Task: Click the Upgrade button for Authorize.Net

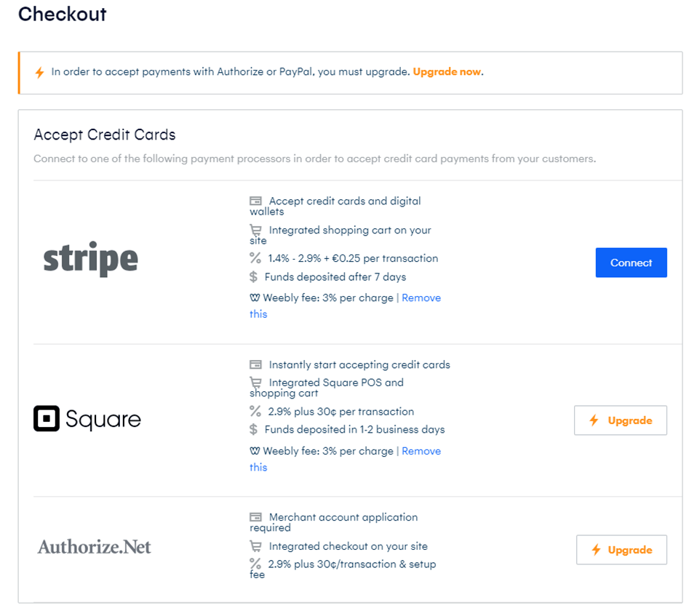Action: 621,550
